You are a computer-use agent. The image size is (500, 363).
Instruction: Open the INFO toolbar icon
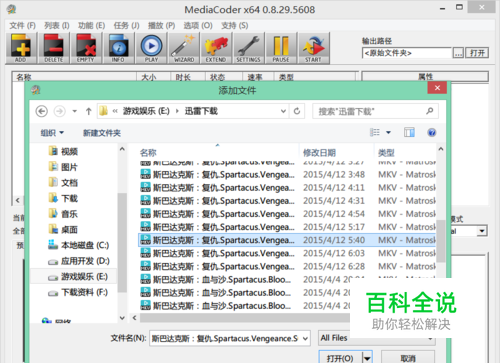point(118,48)
